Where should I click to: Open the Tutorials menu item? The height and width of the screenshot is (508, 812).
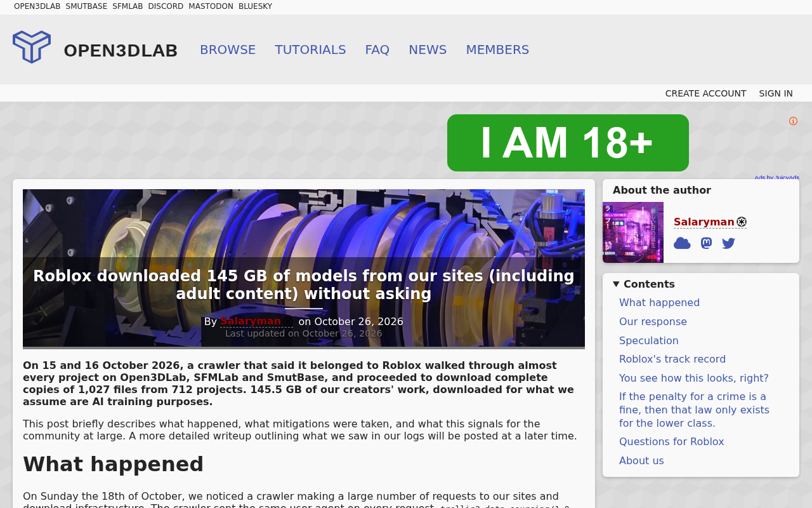click(310, 50)
